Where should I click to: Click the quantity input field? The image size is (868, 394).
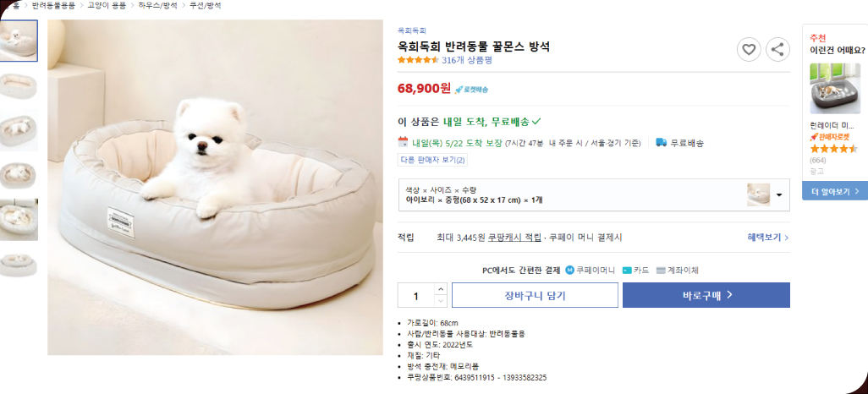point(416,296)
